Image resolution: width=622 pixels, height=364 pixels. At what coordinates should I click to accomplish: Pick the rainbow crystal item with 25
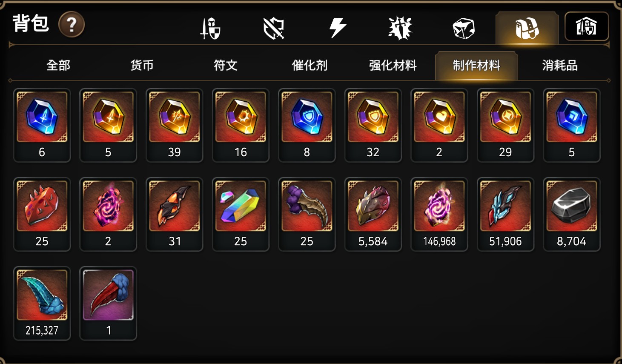pyautogui.click(x=241, y=214)
